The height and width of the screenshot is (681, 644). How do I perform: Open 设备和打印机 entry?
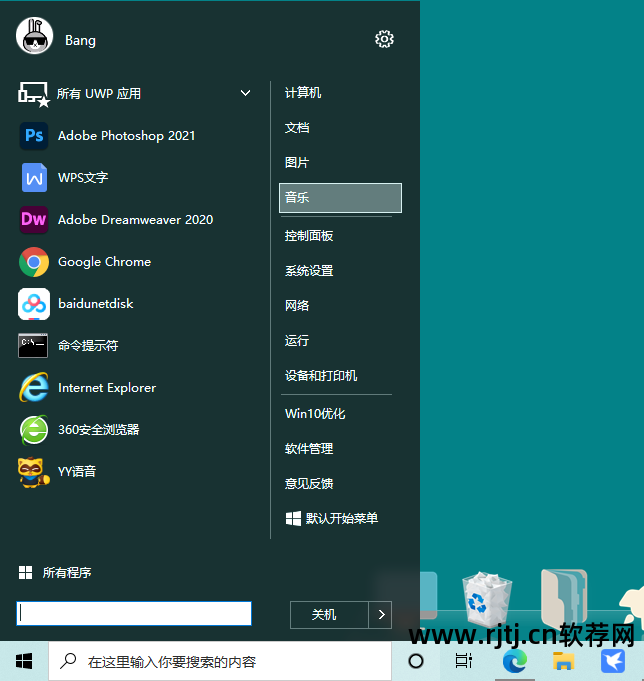click(321, 375)
